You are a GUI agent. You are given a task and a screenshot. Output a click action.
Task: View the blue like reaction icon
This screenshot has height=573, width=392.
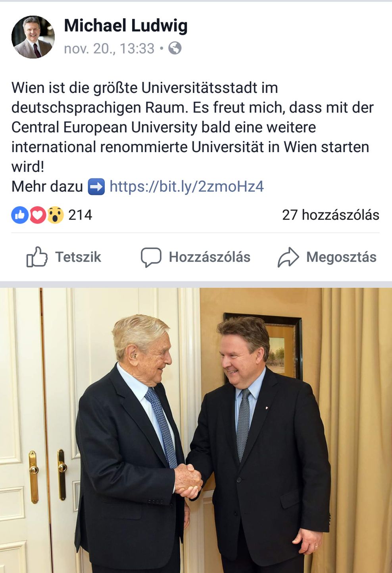pyautogui.click(x=20, y=215)
